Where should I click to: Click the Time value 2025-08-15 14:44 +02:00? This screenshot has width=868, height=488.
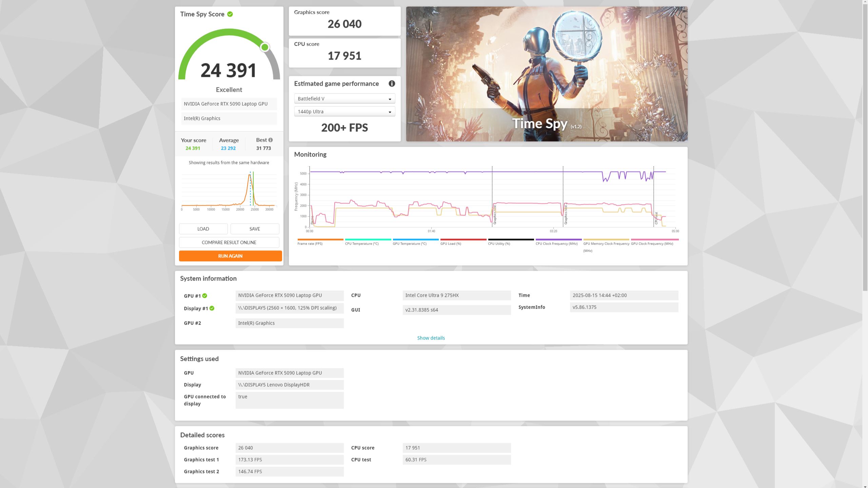click(x=624, y=295)
